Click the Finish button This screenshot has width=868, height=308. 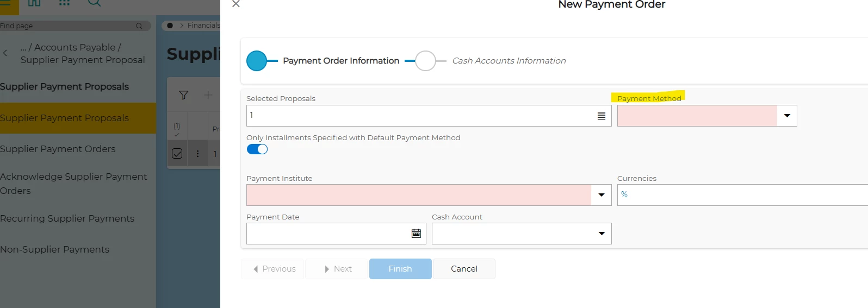[400, 269]
